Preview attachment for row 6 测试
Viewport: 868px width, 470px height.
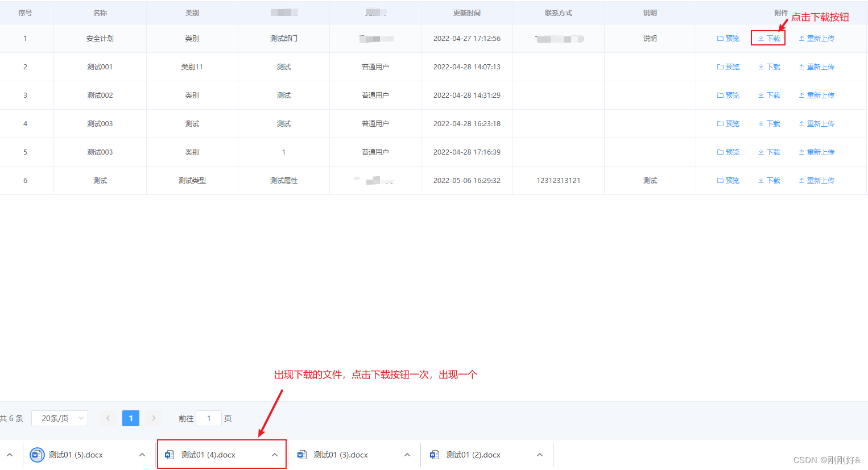(728, 181)
